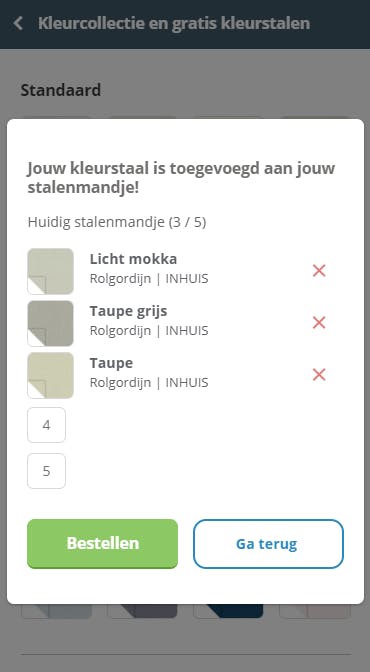
Task: Select the Licht mokka color swatch
Action: pos(51,271)
